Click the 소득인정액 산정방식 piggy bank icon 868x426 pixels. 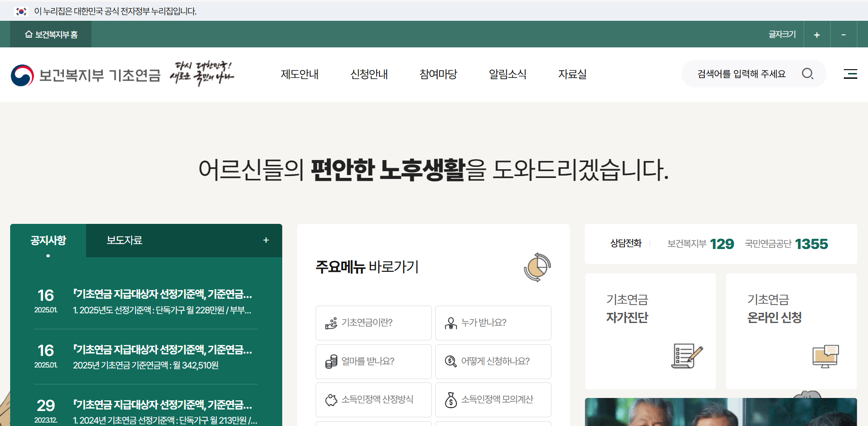(331, 400)
